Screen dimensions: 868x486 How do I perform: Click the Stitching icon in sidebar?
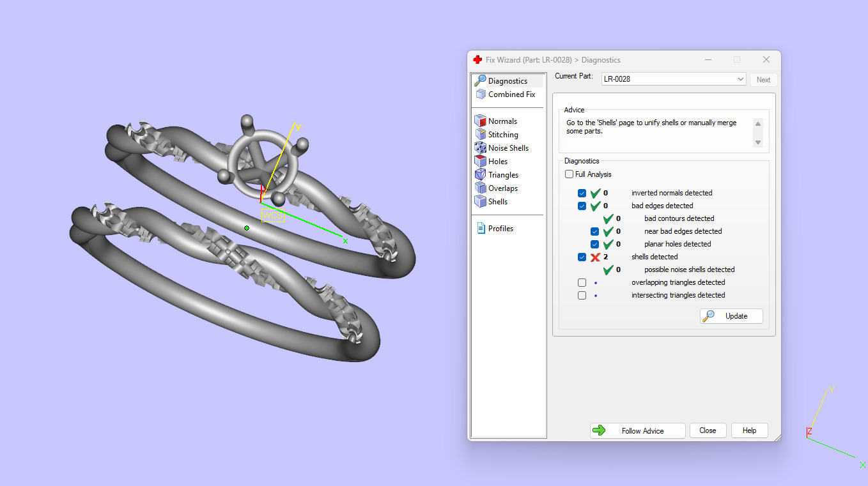click(x=480, y=134)
